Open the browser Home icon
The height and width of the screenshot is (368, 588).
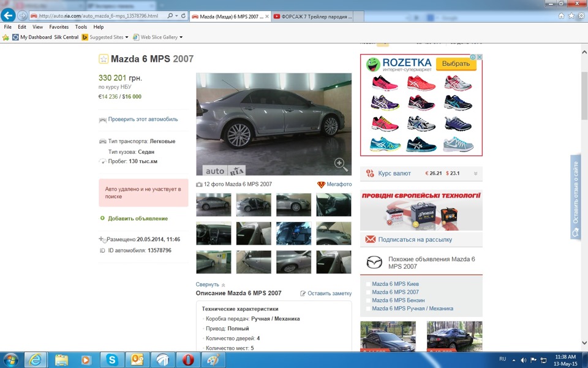pos(562,16)
